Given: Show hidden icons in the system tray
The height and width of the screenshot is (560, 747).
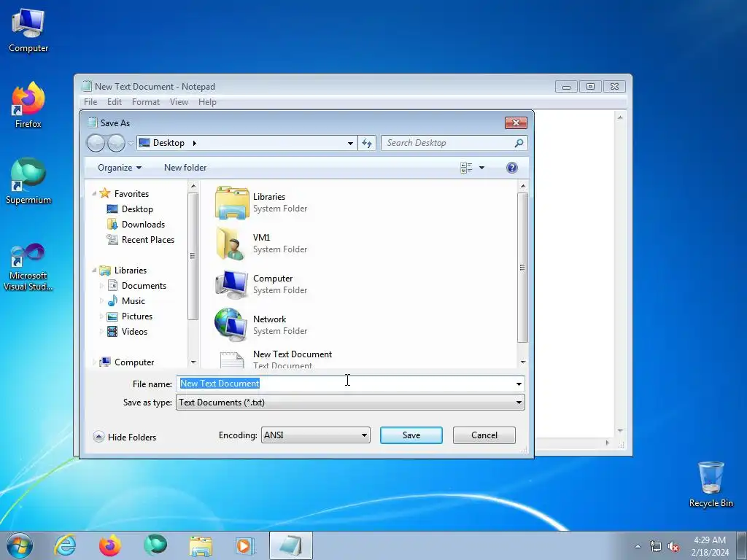Looking at the screenshot, I should (638, 547).
